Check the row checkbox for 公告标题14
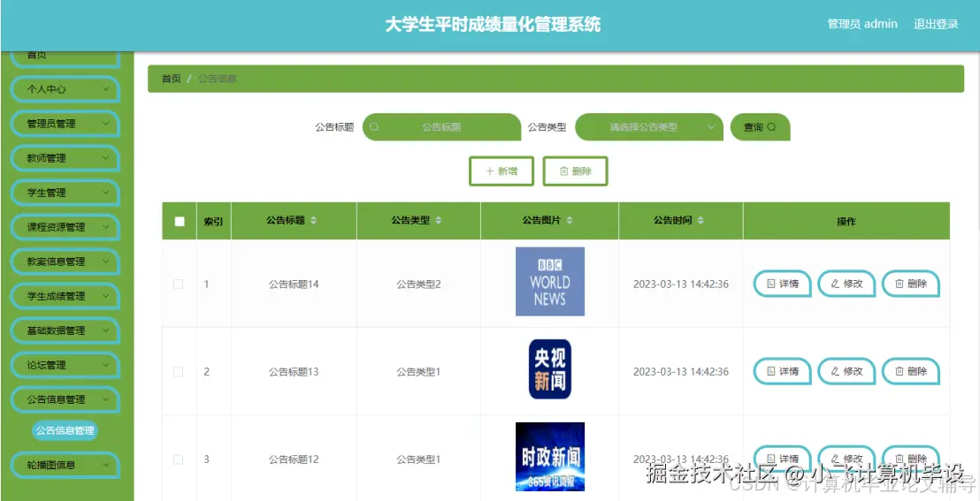The height and width of the screenshot is (501, 980). (178, 285)
